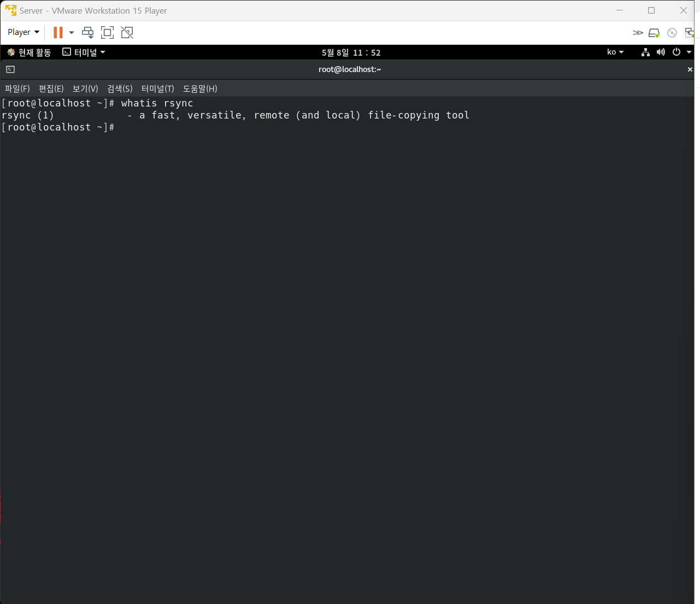Image resolution: width=700 pixels, height=604 pixels.
Task: Open the CD/DVD drive device icon
Action: point(672,33)
